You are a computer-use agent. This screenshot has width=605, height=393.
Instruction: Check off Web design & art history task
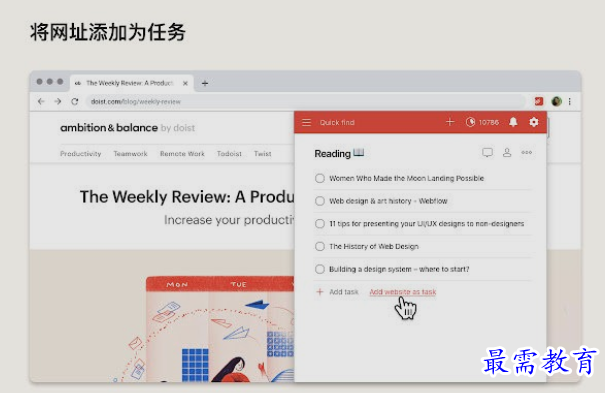click(319, 201)
